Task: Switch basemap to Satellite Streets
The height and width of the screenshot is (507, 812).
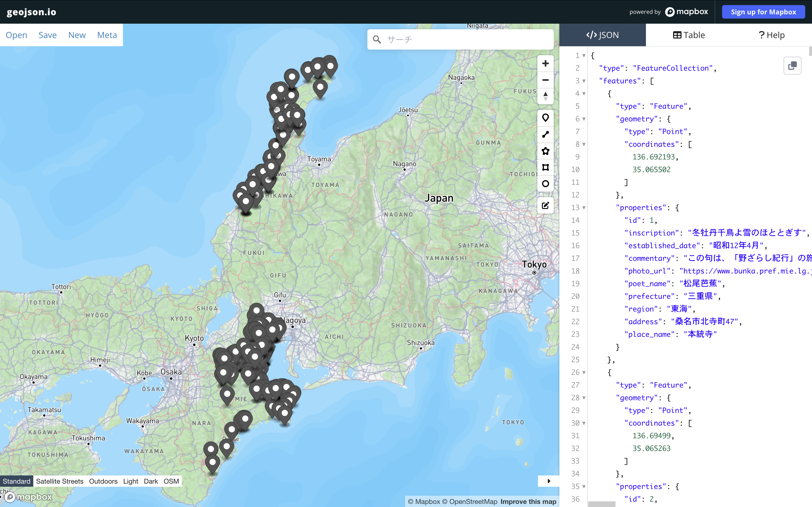Action: pyautogui.click(x=60, y=481)
